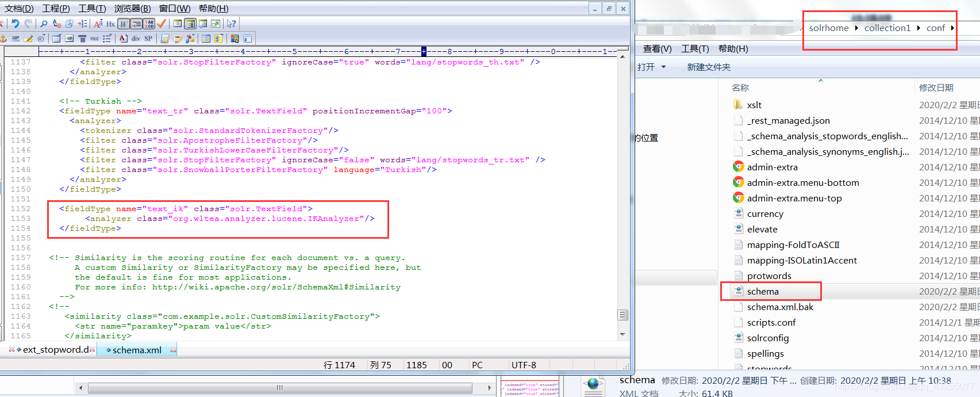
Task: Open the HTML color picker icon
Action: click(235, 39)
